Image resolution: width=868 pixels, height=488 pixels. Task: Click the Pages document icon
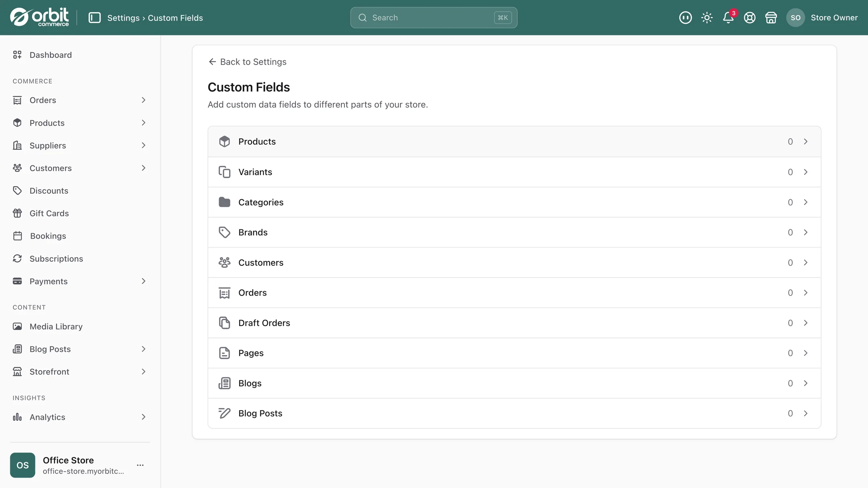click(224, 353)
